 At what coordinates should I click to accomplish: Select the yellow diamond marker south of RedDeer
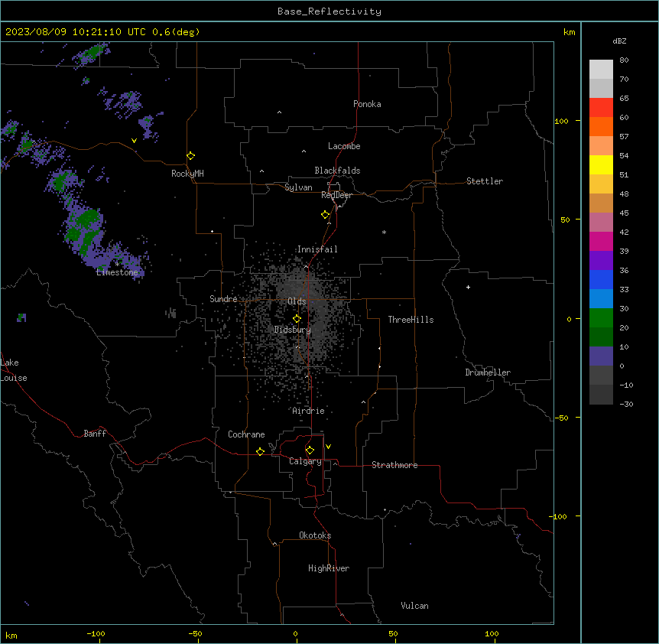point(326,214)
